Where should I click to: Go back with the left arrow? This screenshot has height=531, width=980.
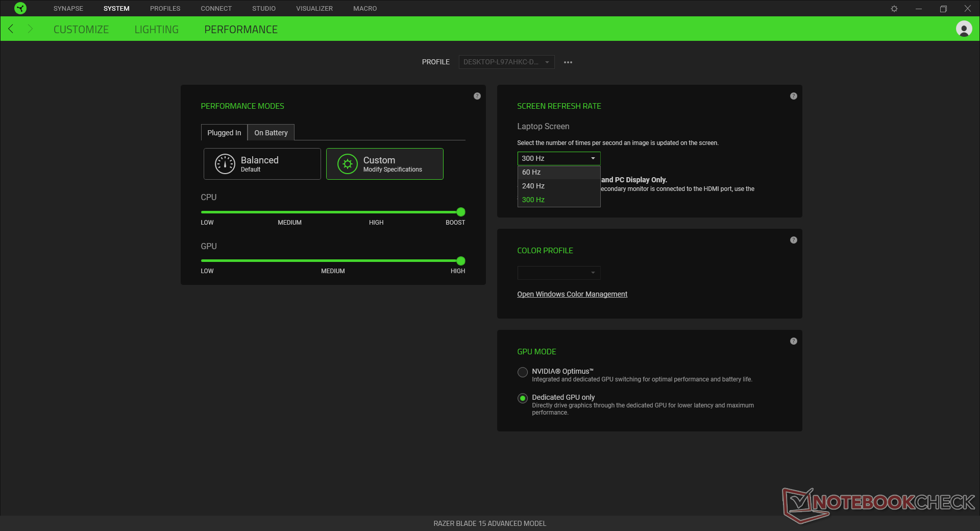coord(11,29)
